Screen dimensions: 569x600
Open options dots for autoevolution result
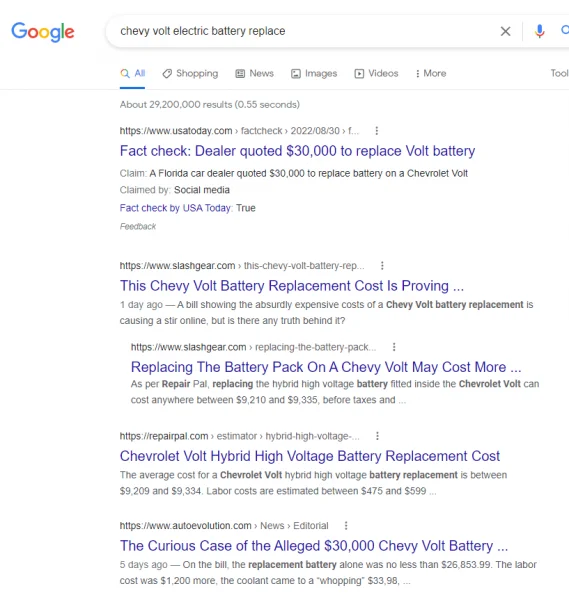coord(346,526)
